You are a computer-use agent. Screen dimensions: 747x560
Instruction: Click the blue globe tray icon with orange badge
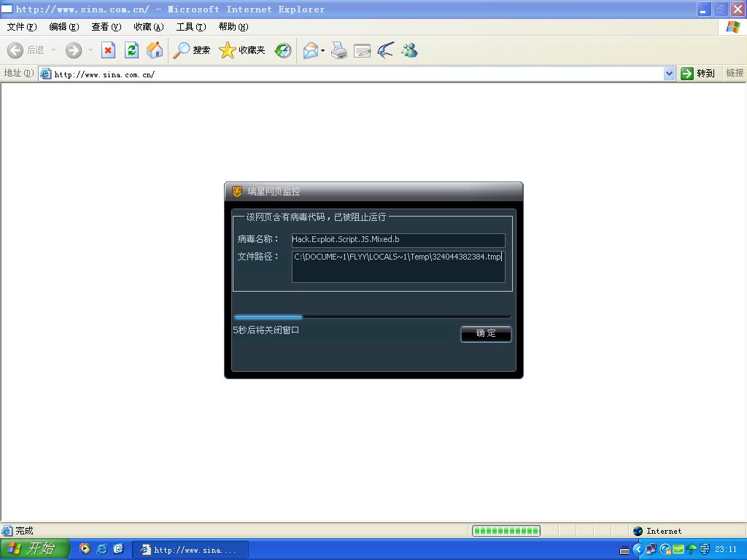665,550
